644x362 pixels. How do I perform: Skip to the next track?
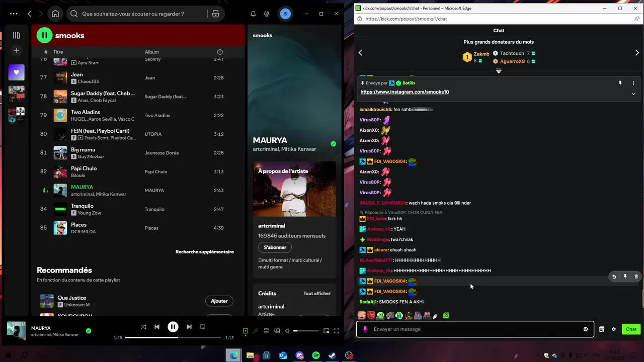189,327
